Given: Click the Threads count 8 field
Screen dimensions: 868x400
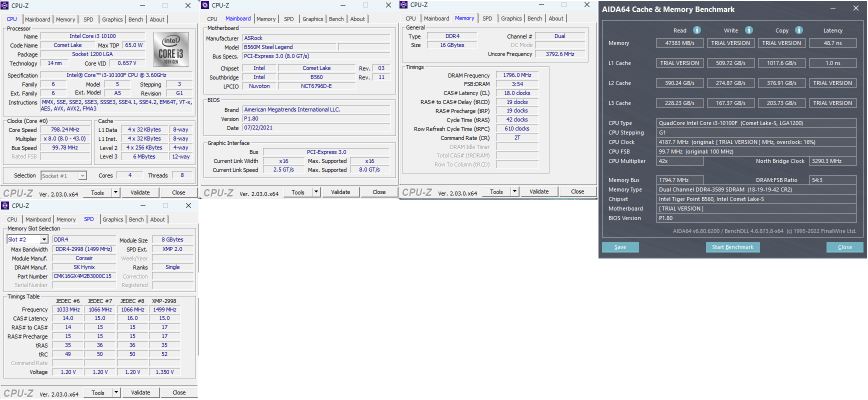Looking at the screenshot, I should pyautogui.click(x=182, y=175).
